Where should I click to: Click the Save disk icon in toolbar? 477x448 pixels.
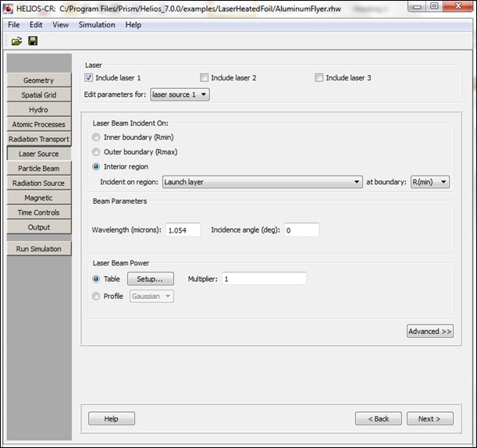click(x=33, y=41)
